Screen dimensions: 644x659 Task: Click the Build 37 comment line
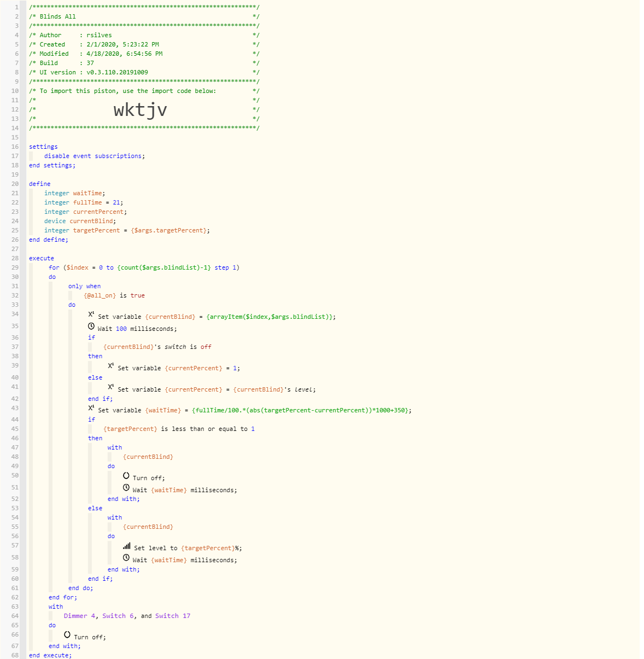[144, 63]
